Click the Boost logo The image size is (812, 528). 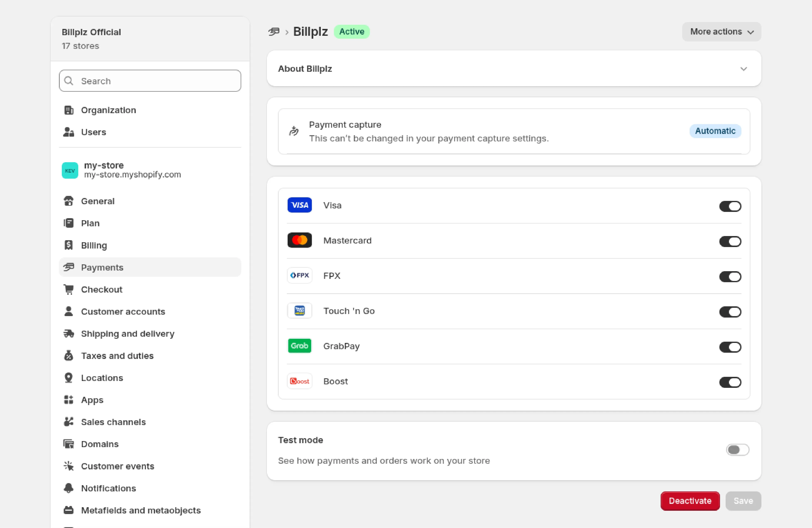[x=300, y=381]
